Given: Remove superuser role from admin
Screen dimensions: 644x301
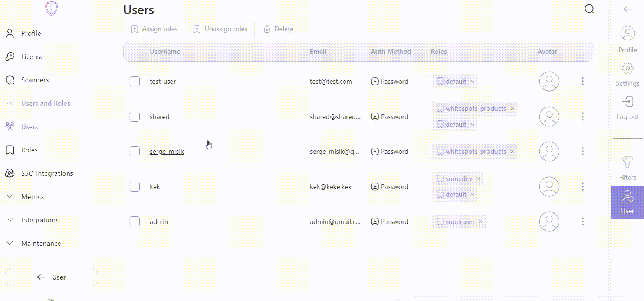Looking at the screenshot, I should coord(480,222).
